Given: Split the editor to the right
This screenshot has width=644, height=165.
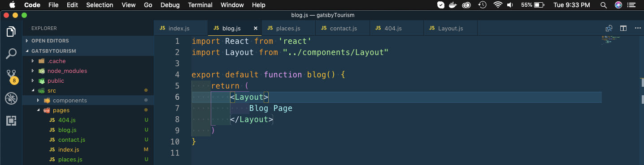Looking at the screenshot, I should tap(623, 28).
